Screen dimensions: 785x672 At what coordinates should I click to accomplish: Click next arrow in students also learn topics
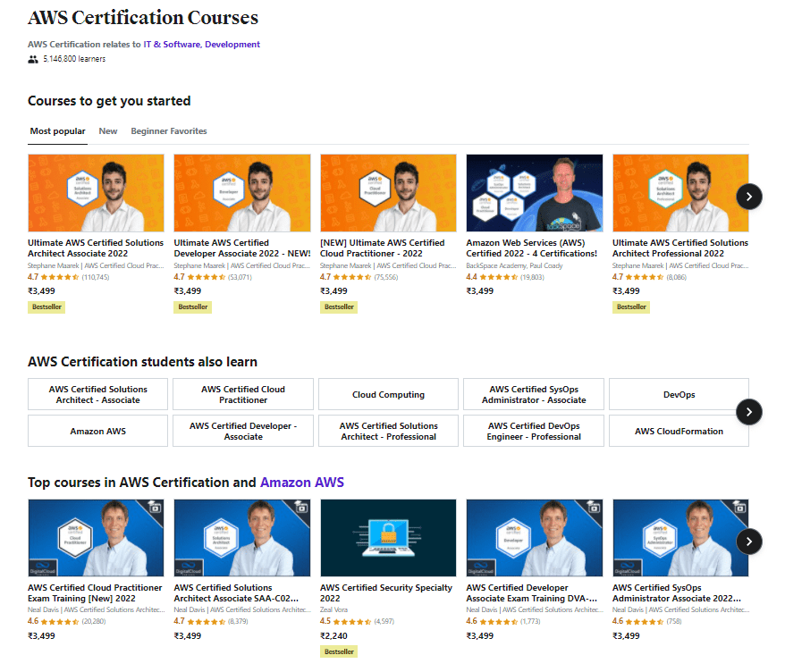(x=749, y=412)
